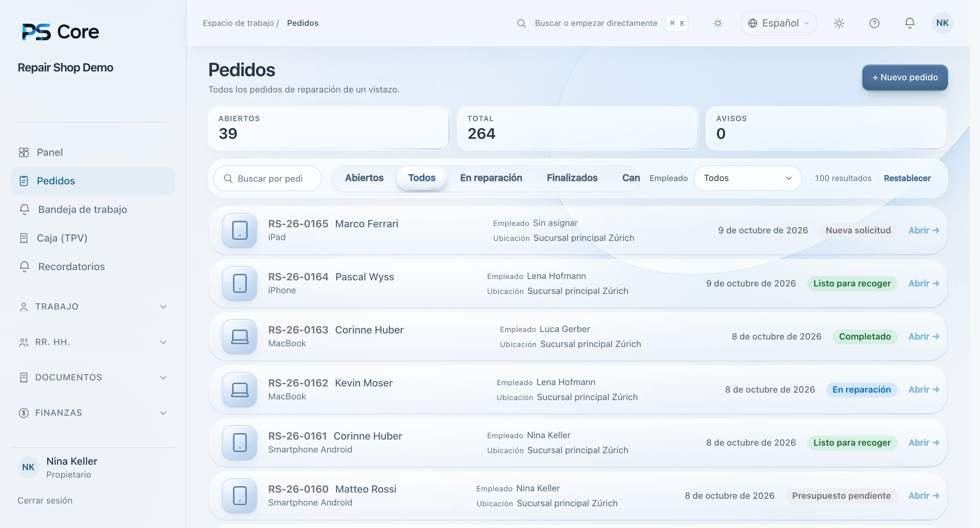Viewport: 980px width, 528px height.
Task: Expand the RR. HH. section
Action: coord(93,342)
